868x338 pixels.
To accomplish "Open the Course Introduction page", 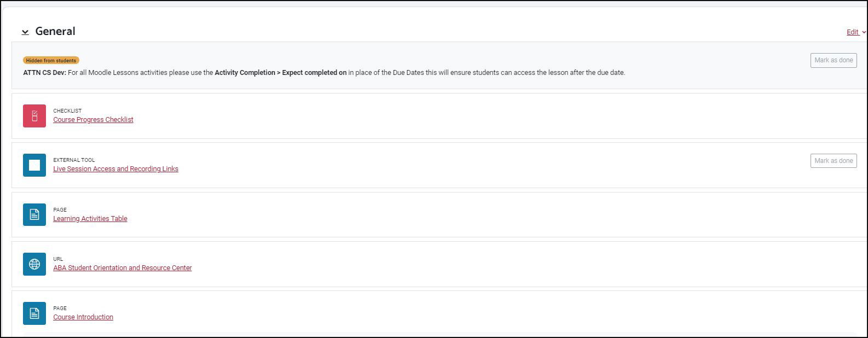I will tap(83, 317).
